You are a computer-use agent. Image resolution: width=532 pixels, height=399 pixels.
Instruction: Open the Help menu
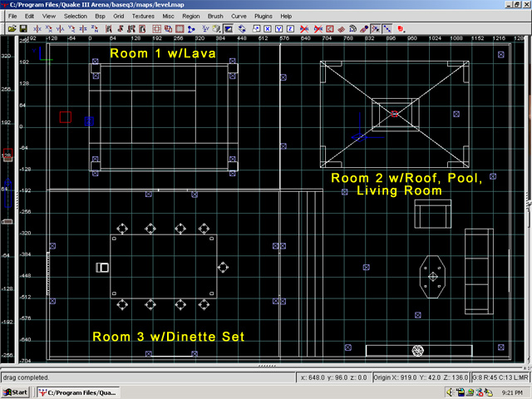[286, 16]
